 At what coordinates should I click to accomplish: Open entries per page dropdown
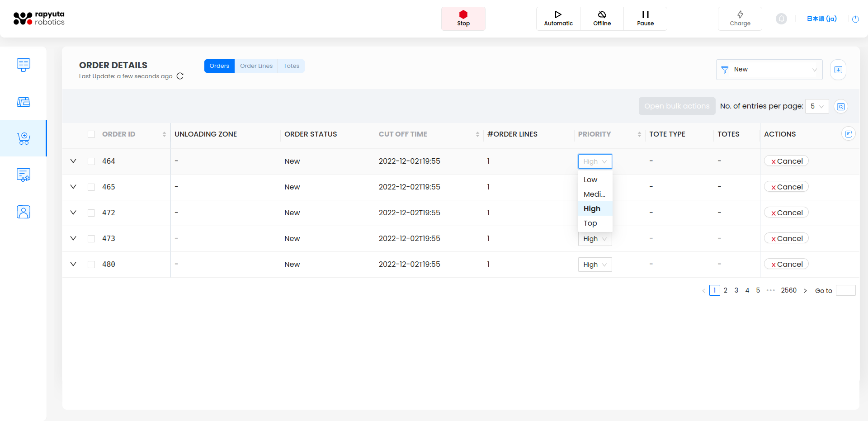click(817, 106)
